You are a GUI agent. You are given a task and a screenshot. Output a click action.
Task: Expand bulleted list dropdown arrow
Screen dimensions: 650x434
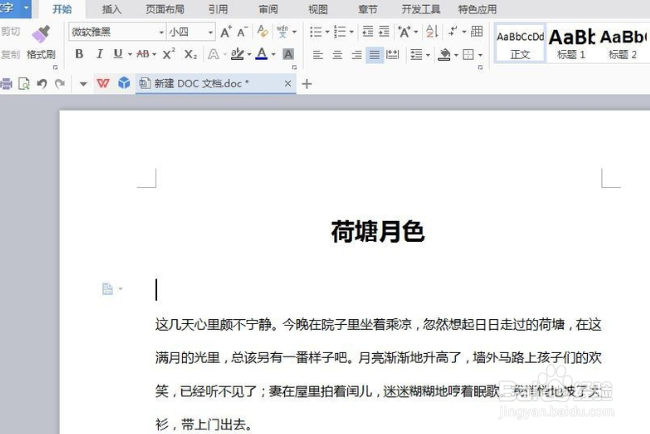pyautogui.click(x=327, y=32)
